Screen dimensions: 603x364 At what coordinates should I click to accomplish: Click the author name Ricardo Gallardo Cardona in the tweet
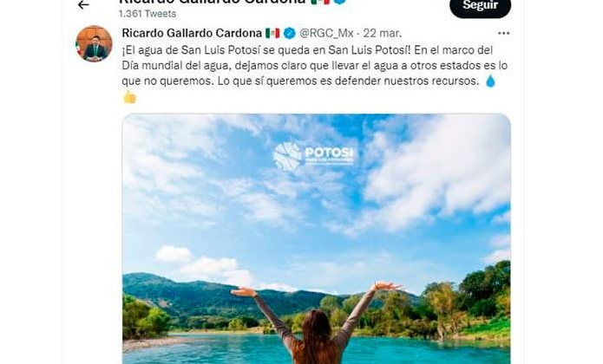192,34
